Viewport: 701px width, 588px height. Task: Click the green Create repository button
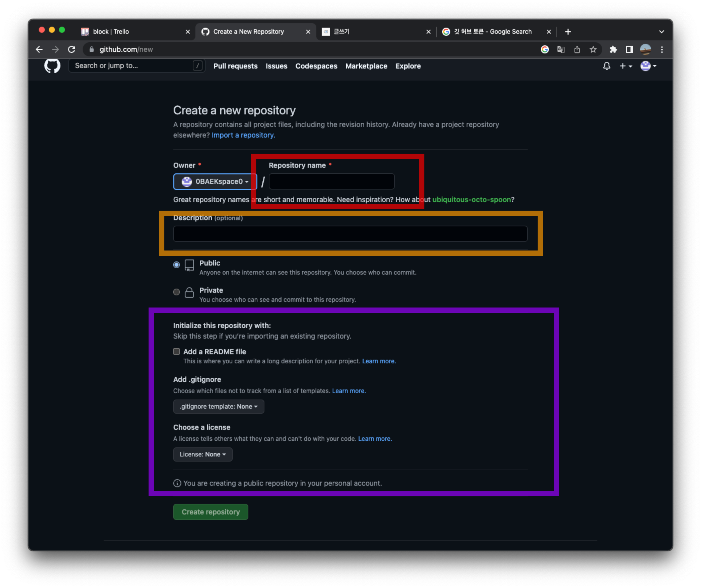[x=210, y=511]
